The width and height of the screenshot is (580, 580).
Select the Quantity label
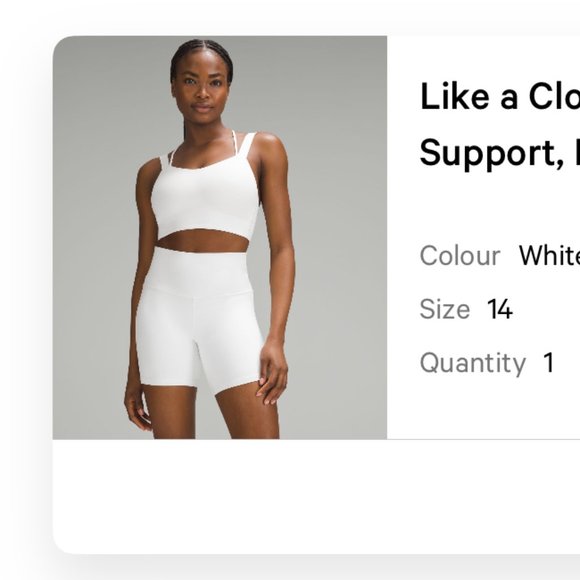[x=473, y=363]
